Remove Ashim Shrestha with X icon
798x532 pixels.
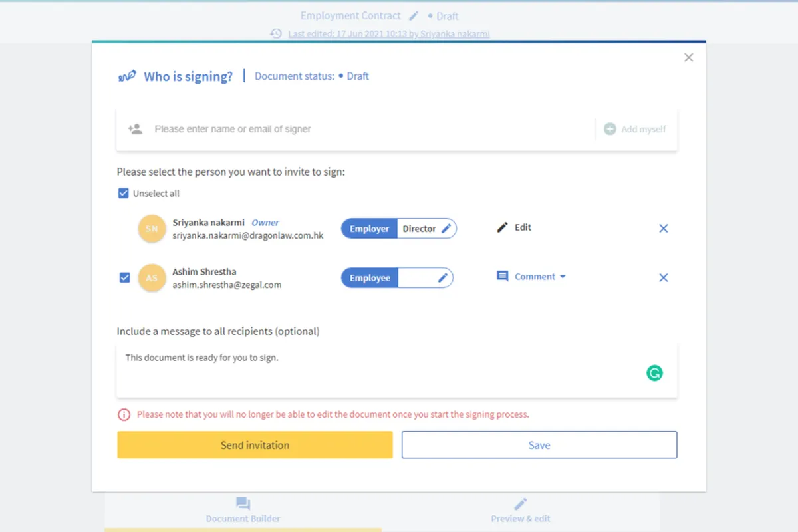pyautogui.click(x=663, y=278)
